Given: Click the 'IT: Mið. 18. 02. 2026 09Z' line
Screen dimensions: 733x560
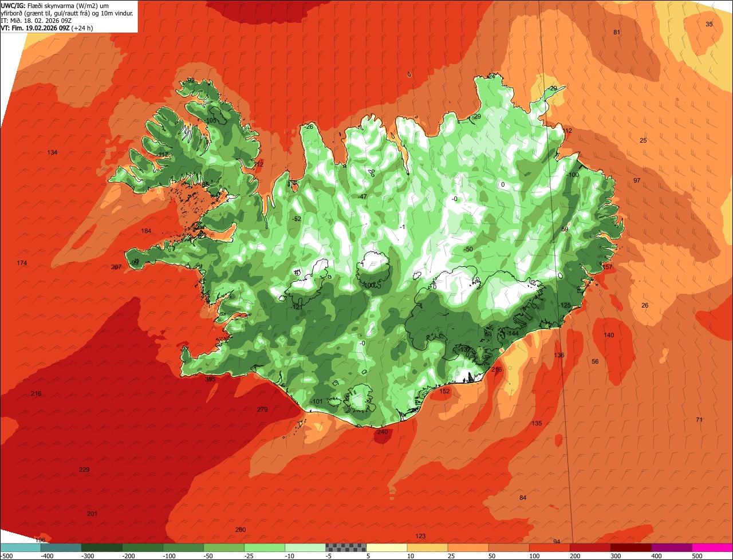Looking at the screenshot, I should 36,21.
